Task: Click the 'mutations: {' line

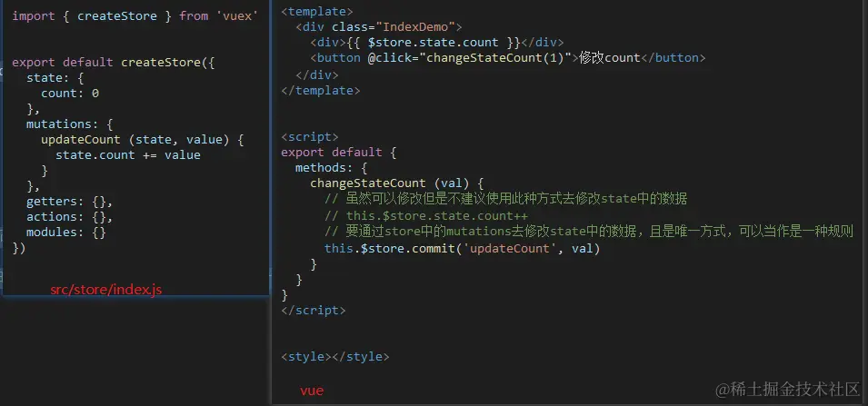Action: (69, 124)
